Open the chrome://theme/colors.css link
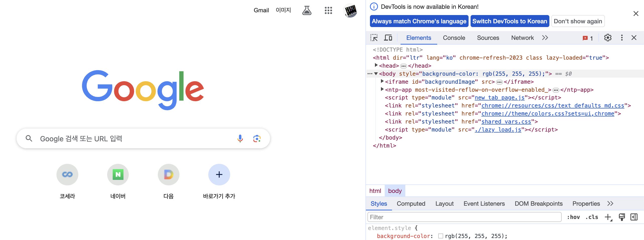 (548, 113)
